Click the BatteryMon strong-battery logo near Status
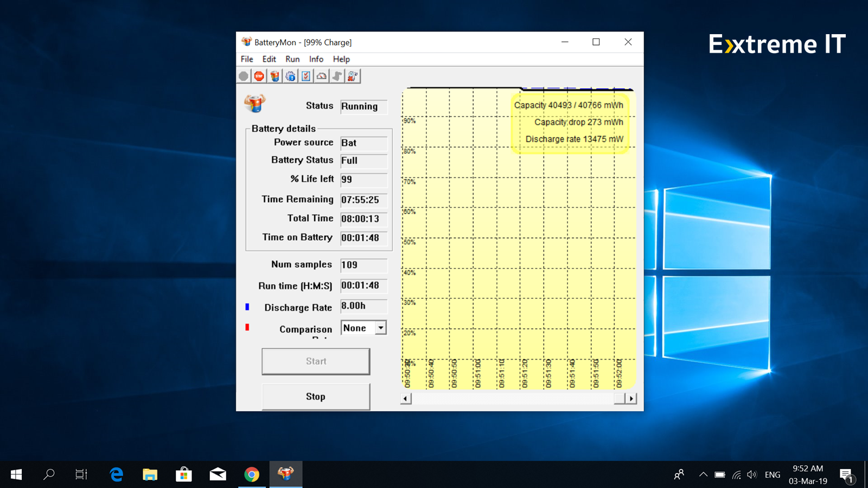 click(x=254, y=102)
